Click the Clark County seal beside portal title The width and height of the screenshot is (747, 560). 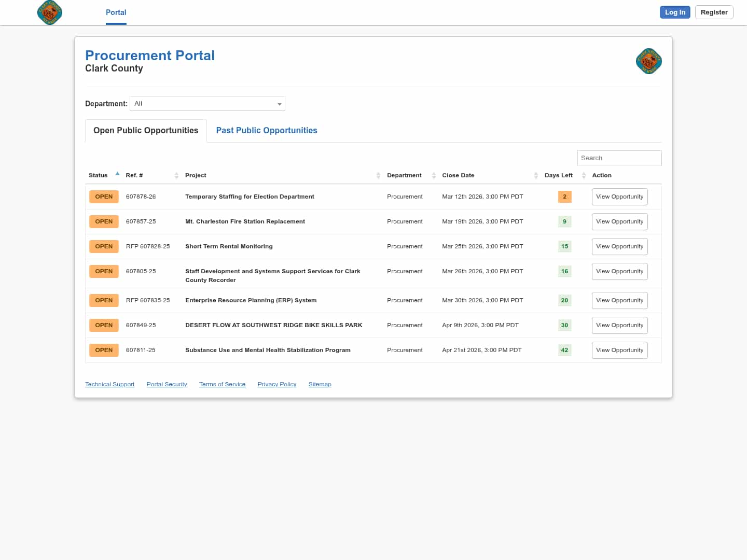tap(648, 62)
